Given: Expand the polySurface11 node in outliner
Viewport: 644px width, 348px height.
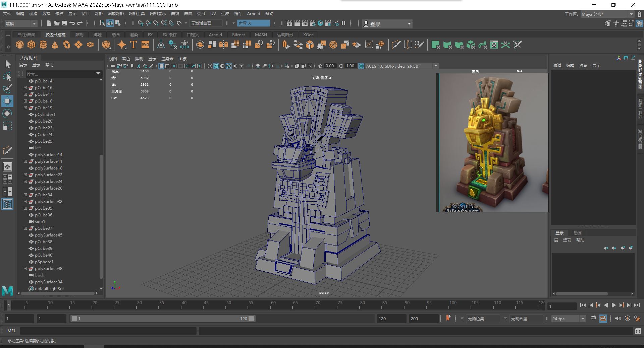Looking at the screenshot, I should click(x=25, y=161).
